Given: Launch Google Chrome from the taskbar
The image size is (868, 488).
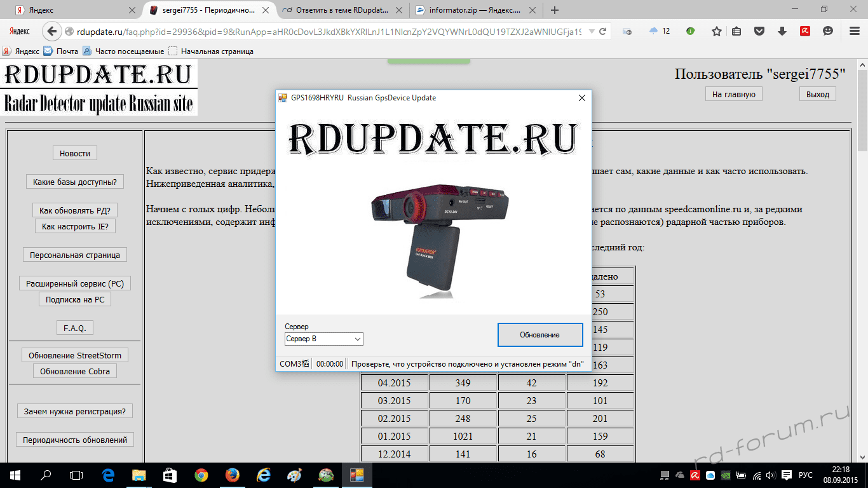Looking at the screenshot, I should [201, 475].
